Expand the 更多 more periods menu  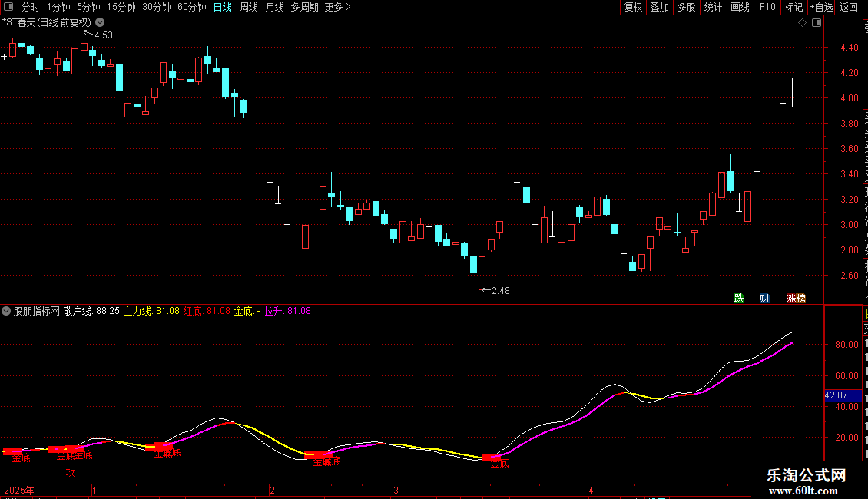[338, 7]
